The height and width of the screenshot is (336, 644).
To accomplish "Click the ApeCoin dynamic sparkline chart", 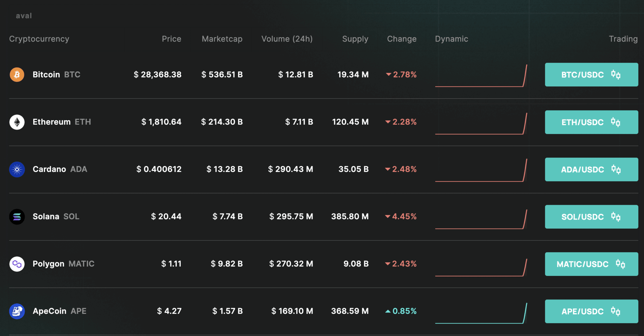I will pyautogui.click(x=481, y=313).
